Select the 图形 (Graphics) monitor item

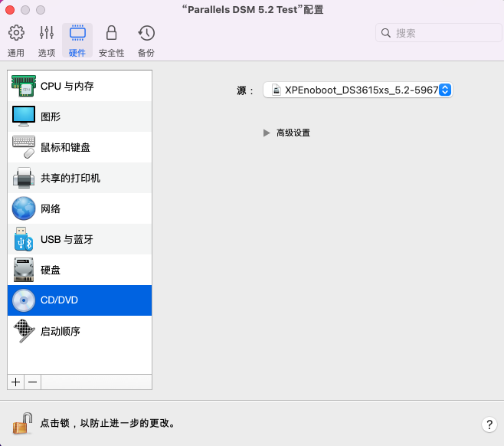(x=80, y=116)
